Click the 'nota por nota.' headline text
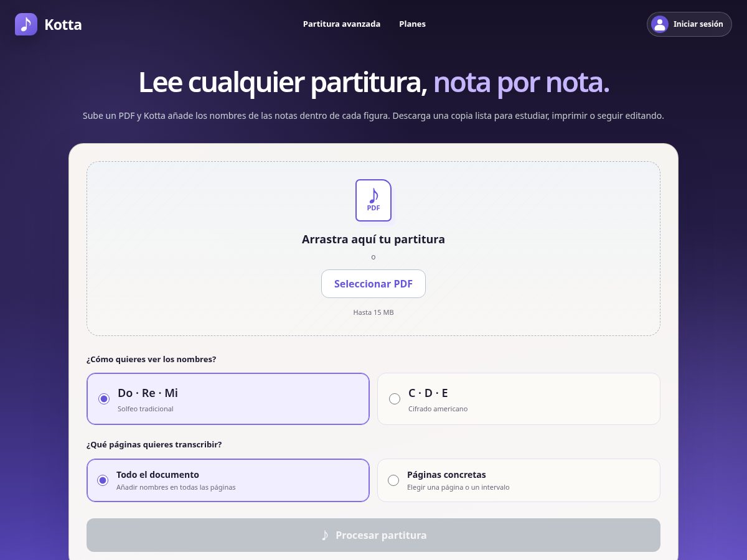This screenshot has height=560, width=747. 521,83
